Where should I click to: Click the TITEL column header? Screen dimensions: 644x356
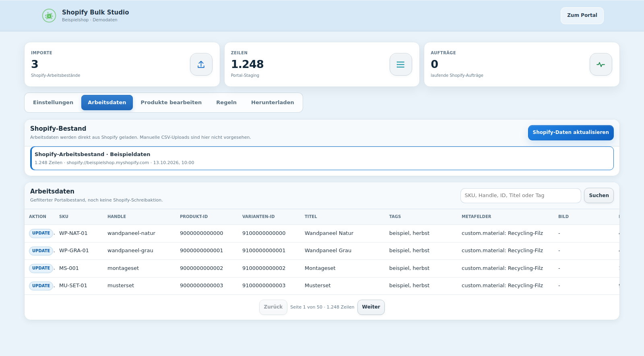[x=311, y=216]
